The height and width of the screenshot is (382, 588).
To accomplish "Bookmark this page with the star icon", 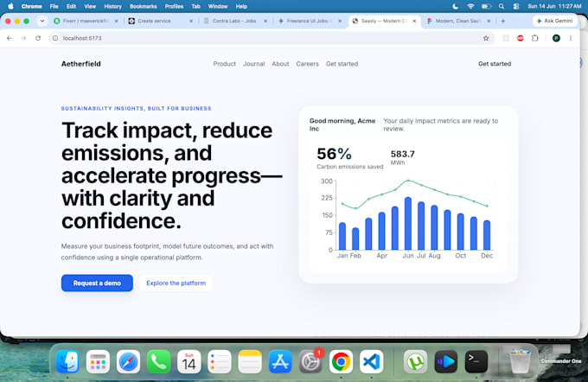I will (486, 38).
